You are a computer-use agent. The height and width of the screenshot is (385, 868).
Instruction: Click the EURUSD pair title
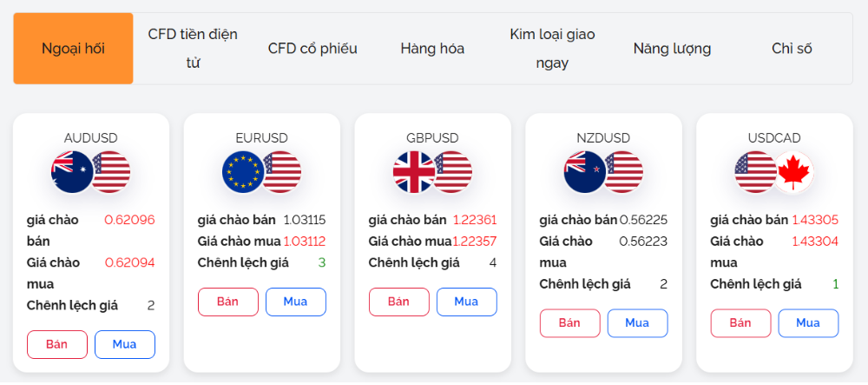tap(261, 138)
